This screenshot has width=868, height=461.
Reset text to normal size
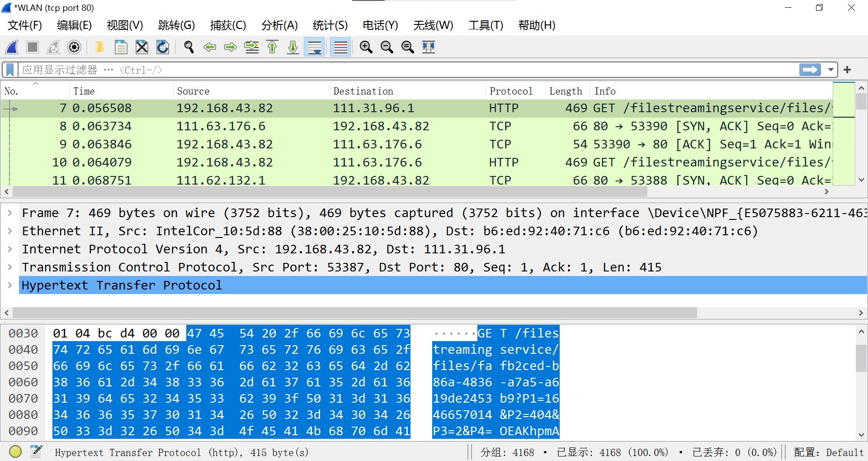pyautogui.click(x=407, y=47)
